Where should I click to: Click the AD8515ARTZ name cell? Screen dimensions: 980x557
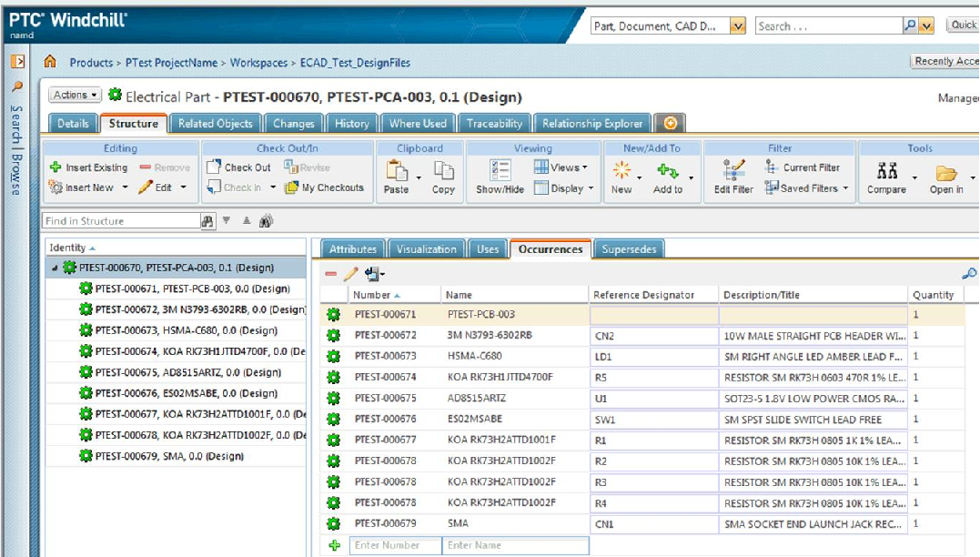tap(477, 399)
